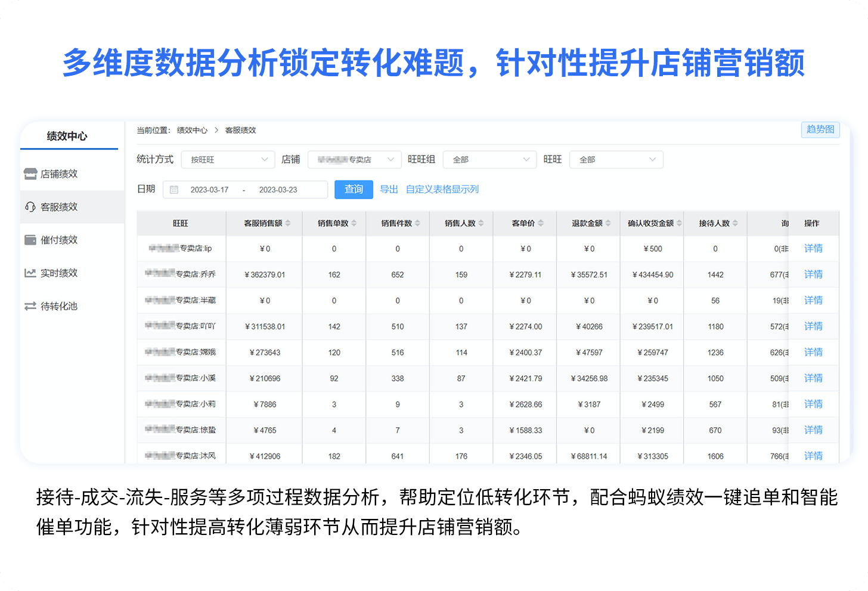Click the 客服绩效 headset icon
The width and height of the screenshot is (868, 591).
(x=30, y=207)
